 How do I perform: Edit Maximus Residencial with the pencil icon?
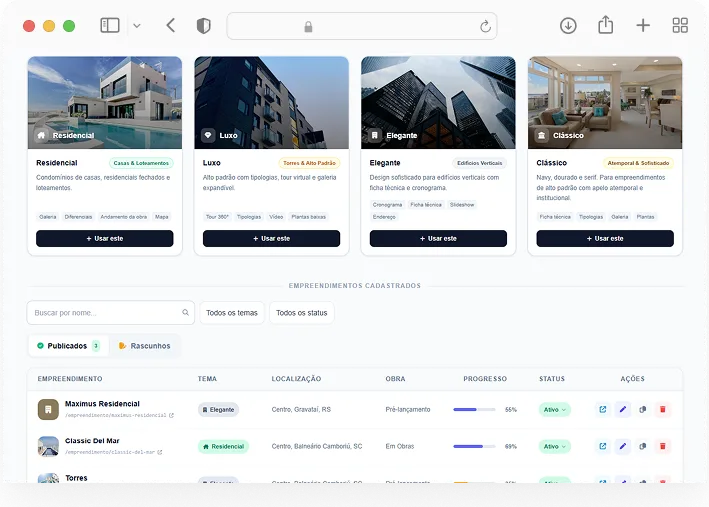[623, 409]
